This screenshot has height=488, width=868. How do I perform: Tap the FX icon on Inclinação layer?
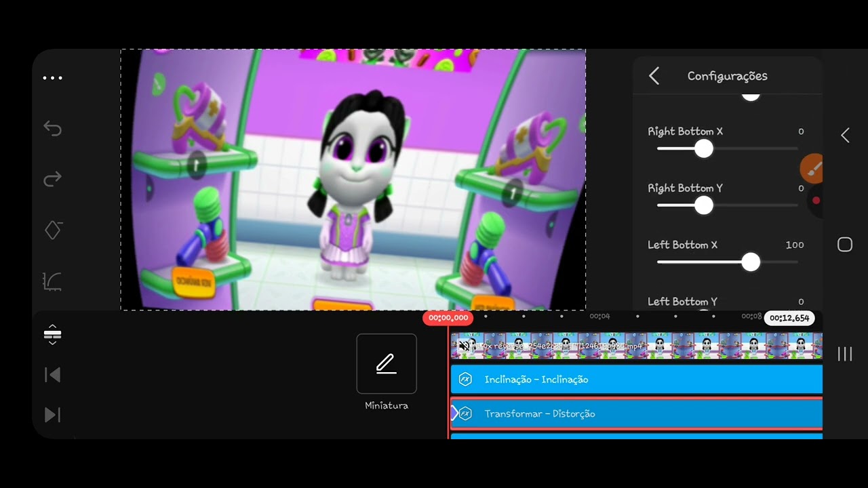(465, 380)
